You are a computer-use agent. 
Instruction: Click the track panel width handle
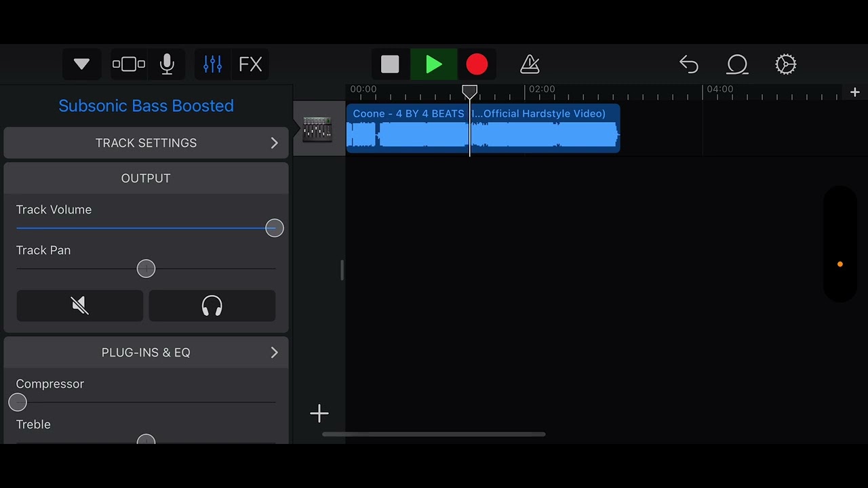point(342,270)
